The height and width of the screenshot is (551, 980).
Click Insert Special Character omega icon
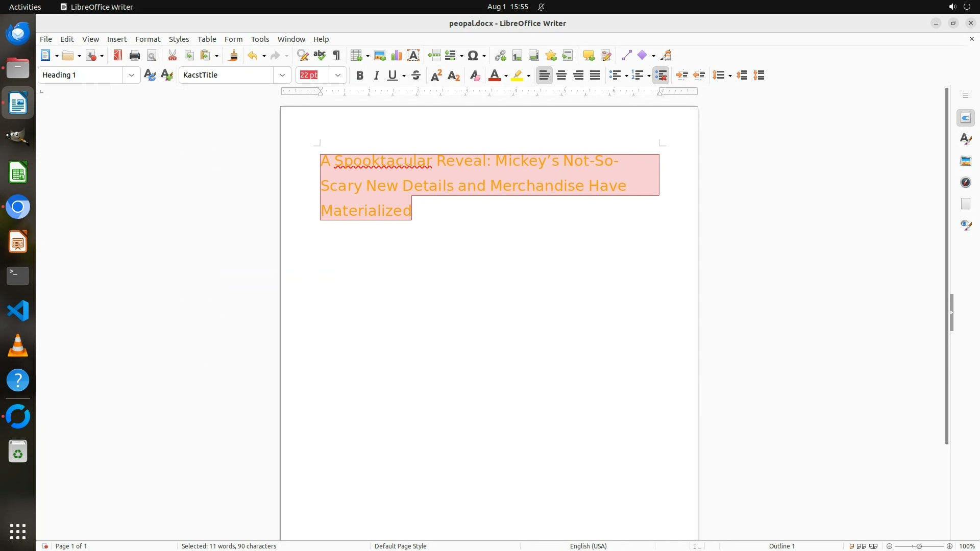click(x=473, y=56)
